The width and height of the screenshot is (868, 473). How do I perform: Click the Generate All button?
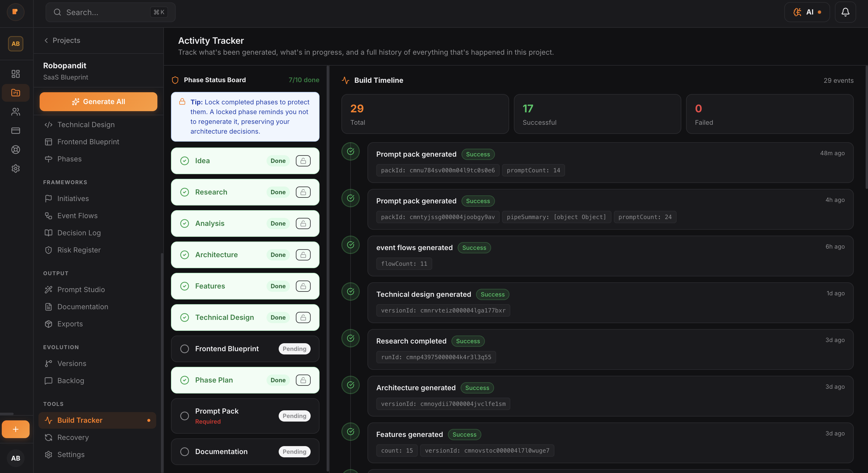click(99, 102)
